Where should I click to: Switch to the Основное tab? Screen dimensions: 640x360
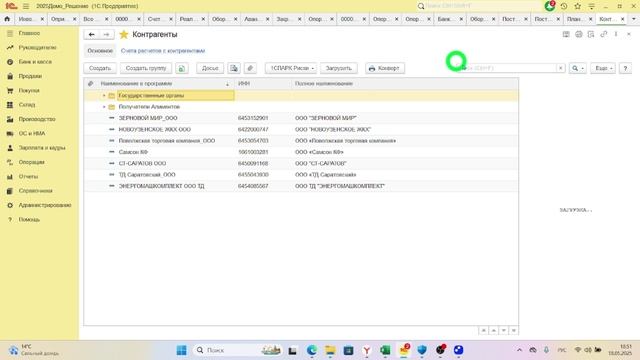pyautogui.click(x=100, y=51)
